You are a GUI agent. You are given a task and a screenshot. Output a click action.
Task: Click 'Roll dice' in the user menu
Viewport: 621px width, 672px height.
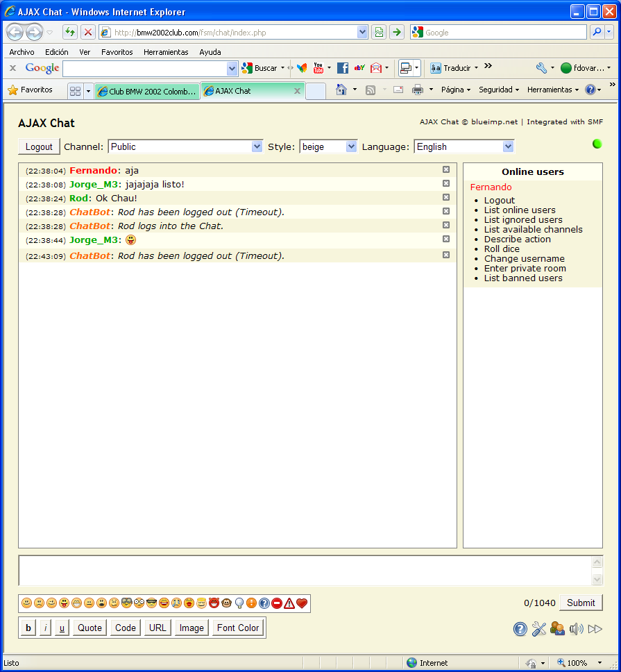(x=502, y=249)
